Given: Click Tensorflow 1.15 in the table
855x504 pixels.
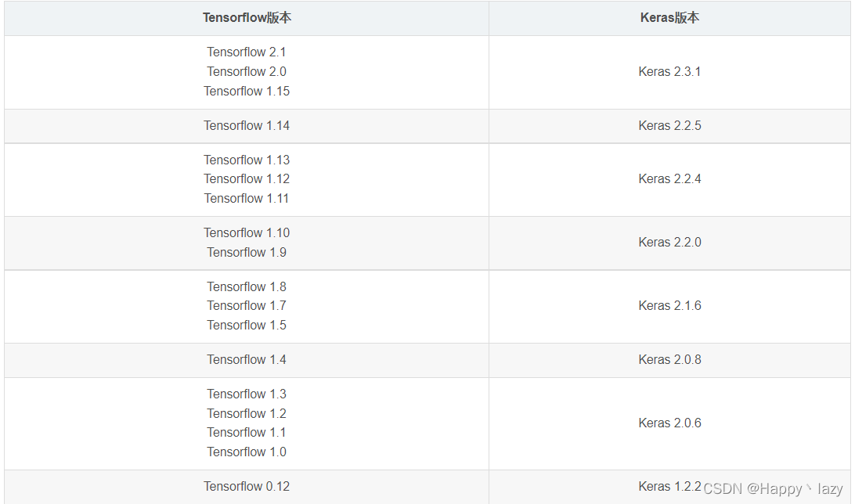Looking at the screenshot, I should coord(247,91).
